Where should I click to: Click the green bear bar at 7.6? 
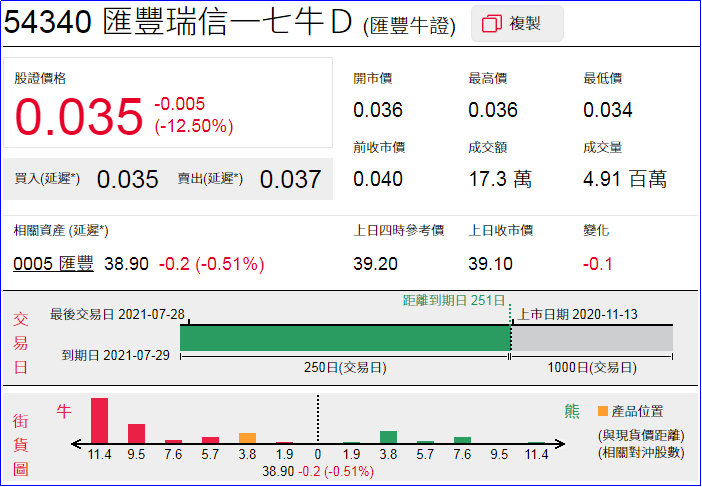click(x=462, y=440)
